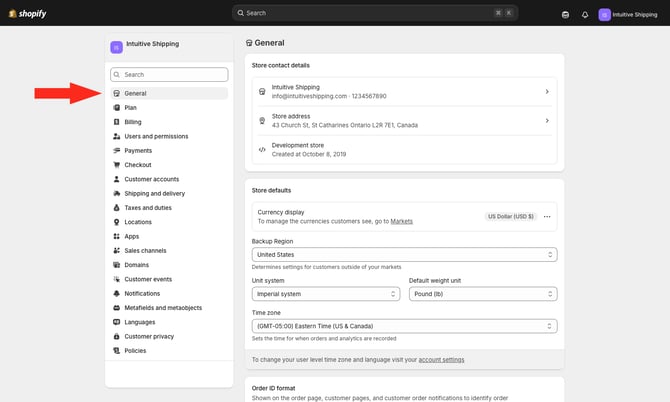670x402 pixels.
Task: Open the Time zone dropdown
Action: click(x=404, y=326)
